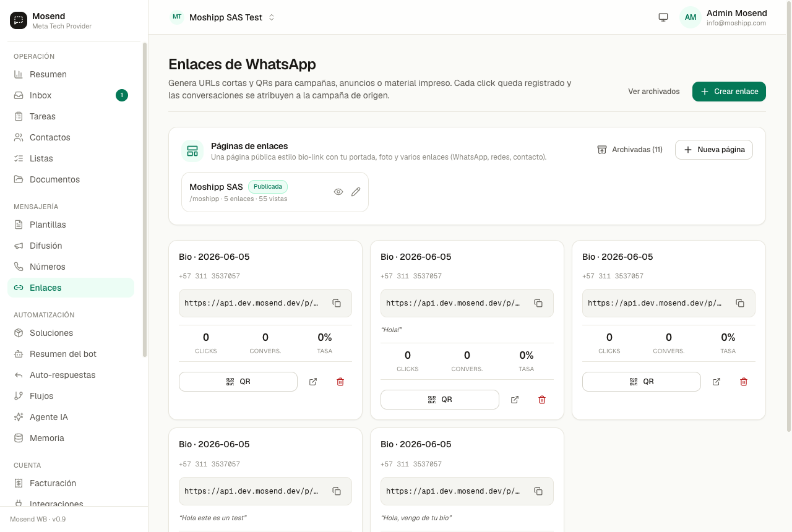Preview Moshipp SAS page with eye icon
Screen dimensions: 792x532
[338, 192]
